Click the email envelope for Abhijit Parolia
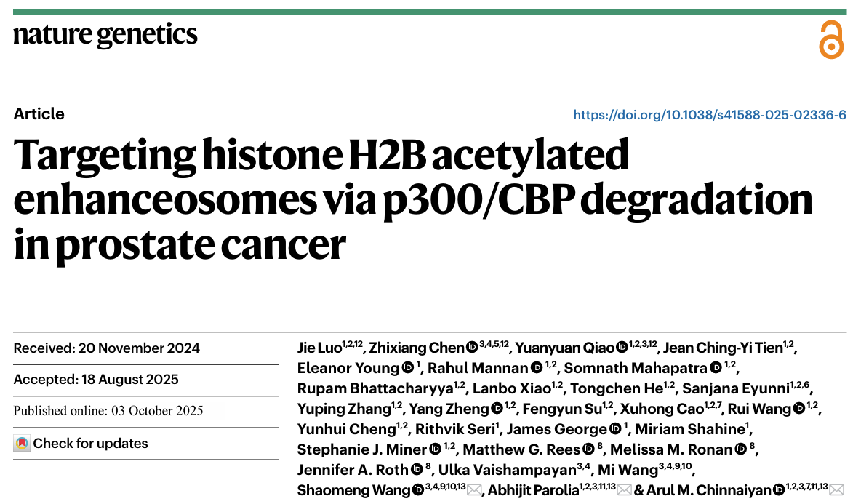Screen dimensions: 853x504 [x=624, y=490]
